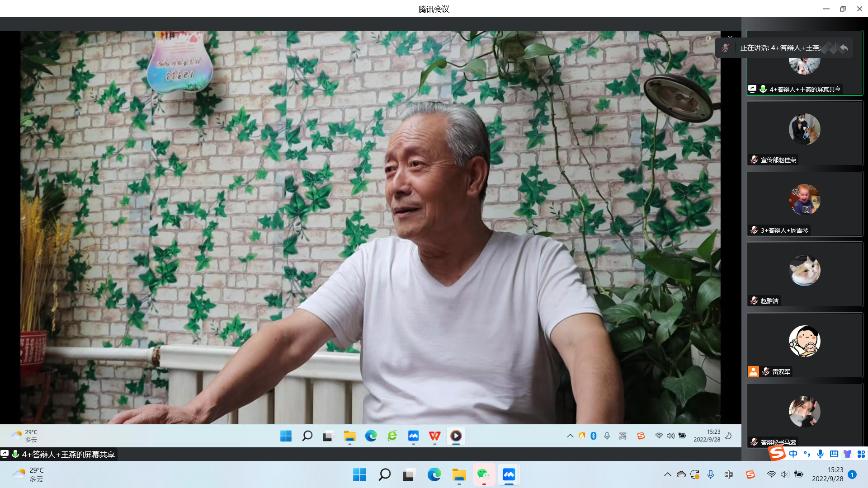Open notification center via blue badge 1
The height and width of the screenshot is (488, 868).
coord(852,474)
